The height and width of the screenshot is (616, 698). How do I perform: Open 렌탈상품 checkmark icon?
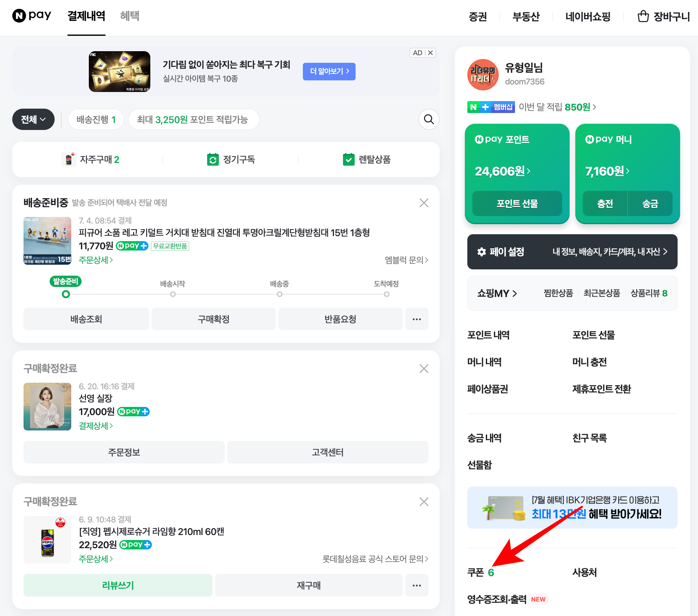[x=349, y=159]
